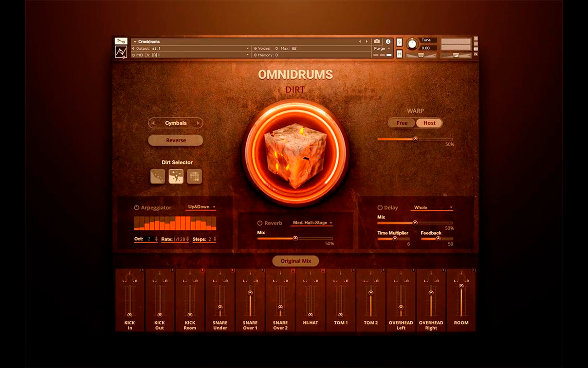The width and height of the screenshot is (588, 368).
Task: Select the first Dirt Selector icon
Action: tap(158, 177)
